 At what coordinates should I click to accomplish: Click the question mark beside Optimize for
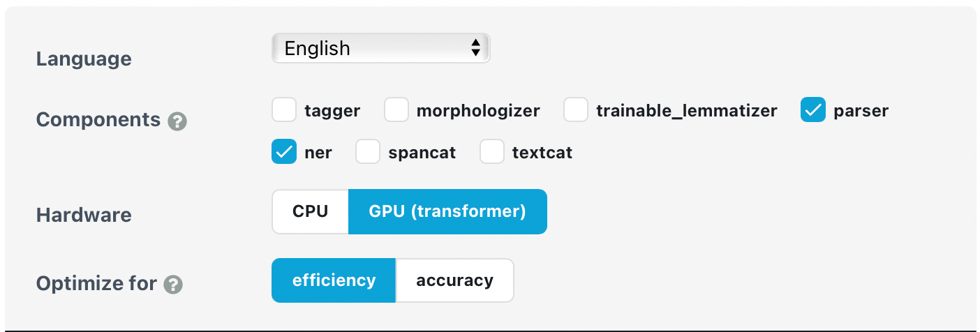173,285
